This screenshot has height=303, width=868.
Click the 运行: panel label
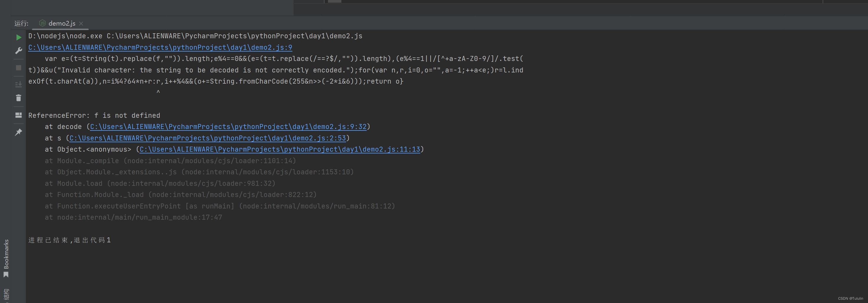point(21,23)
